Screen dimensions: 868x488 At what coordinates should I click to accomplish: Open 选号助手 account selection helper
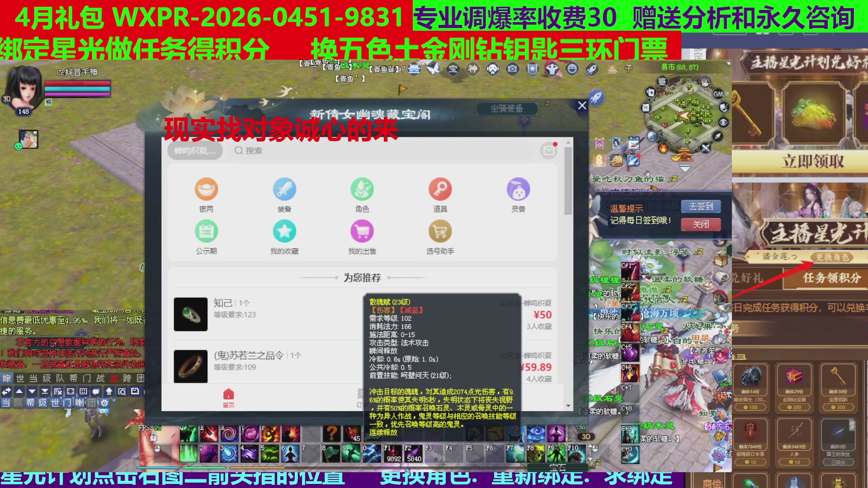click(x=440, y=237)
